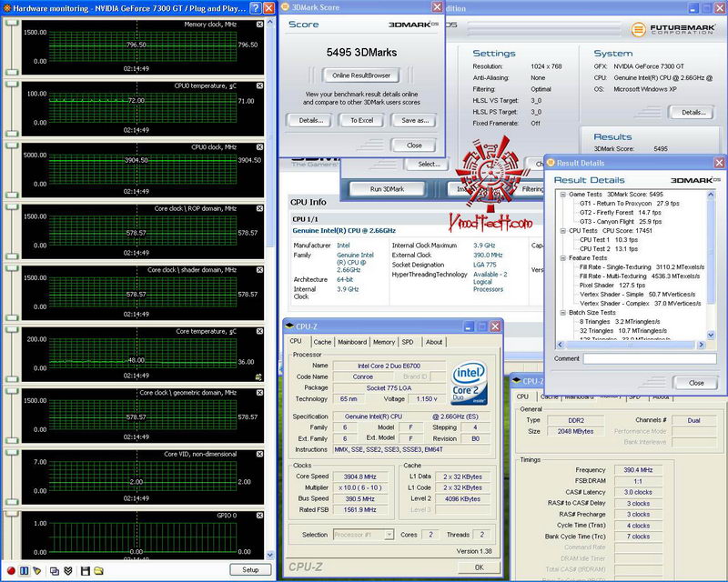Select the Fill Rate - Single-Texturing row
The image size is (728, 582).
[x=642, y=267]
